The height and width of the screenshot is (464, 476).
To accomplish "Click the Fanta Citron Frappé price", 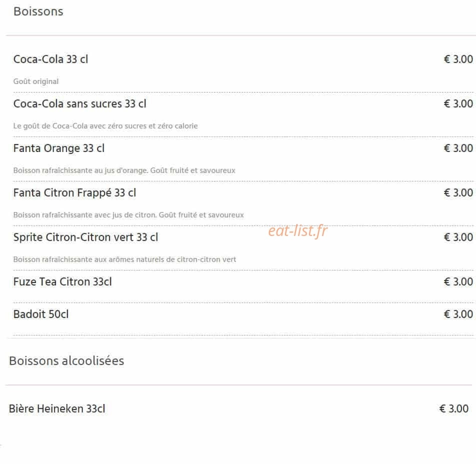I will pos(458,193).
